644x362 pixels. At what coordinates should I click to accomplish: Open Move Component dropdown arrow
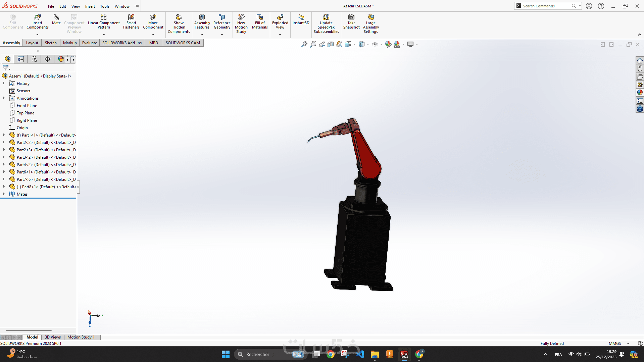tap(153, 35)
